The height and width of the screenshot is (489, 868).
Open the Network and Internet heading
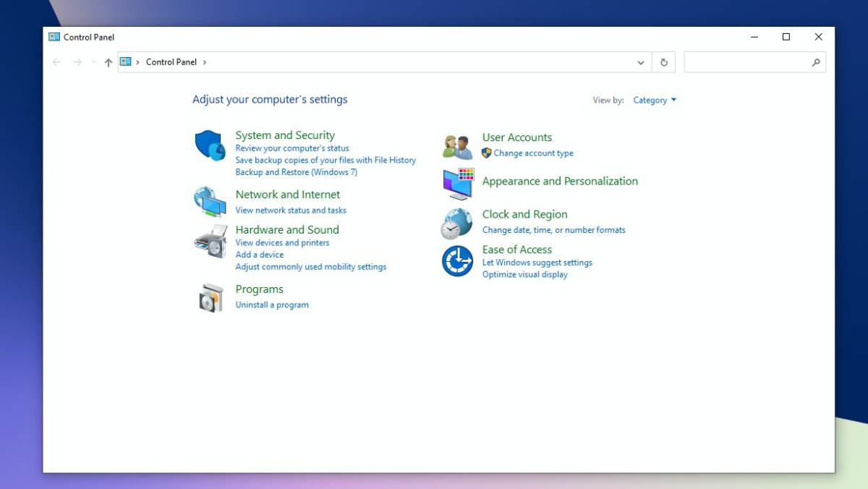(288, 195)
